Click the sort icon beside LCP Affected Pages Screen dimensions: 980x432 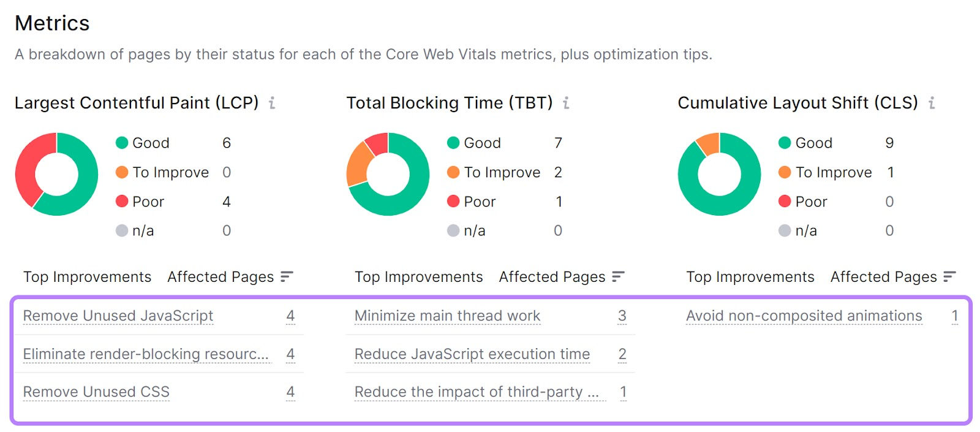tap(287, 276)
